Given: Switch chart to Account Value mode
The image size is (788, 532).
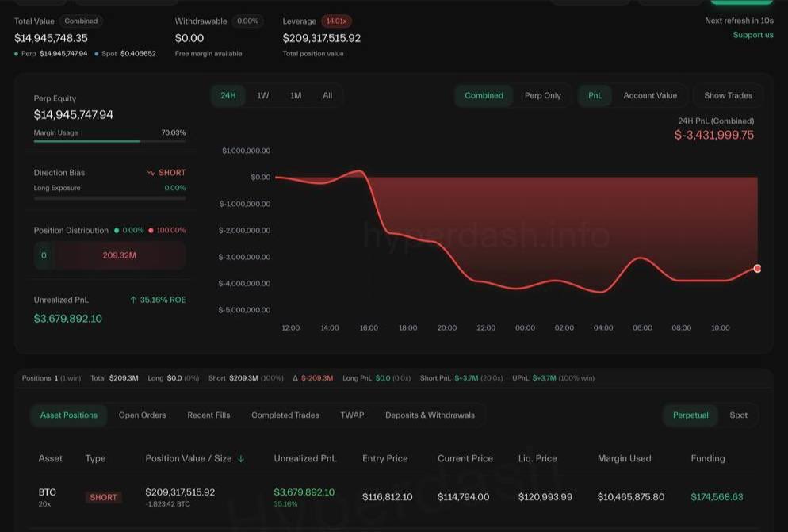Looking at the screenshot, I should coord(650,95).
